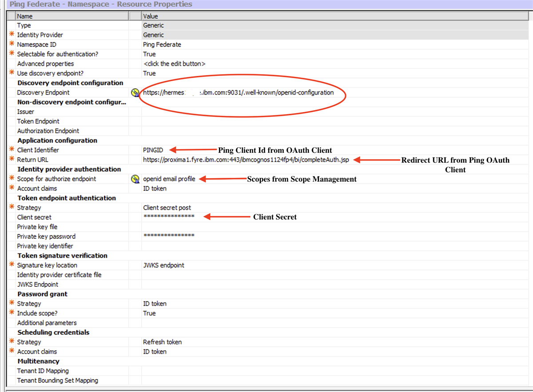This screenshot has width=533, height=392.
Task: Open the 'Refresh token' strategy value
Action: (162, 342)
